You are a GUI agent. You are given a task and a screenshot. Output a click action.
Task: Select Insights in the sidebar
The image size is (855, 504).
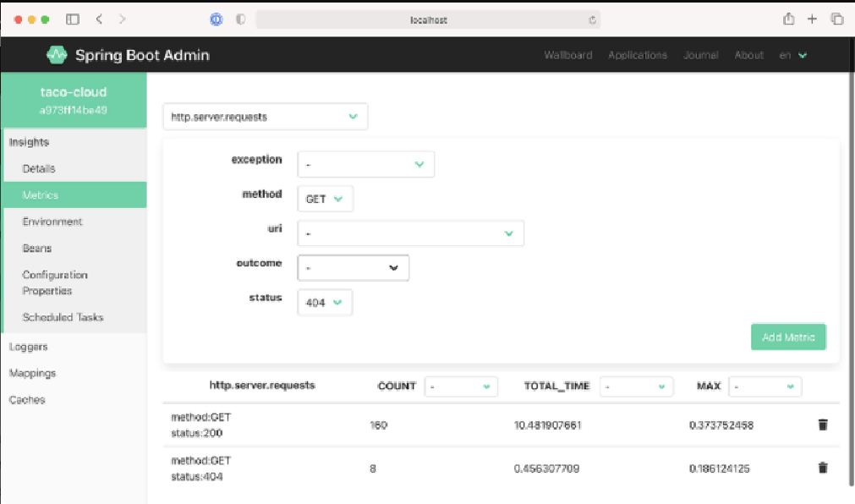[74, 142]
